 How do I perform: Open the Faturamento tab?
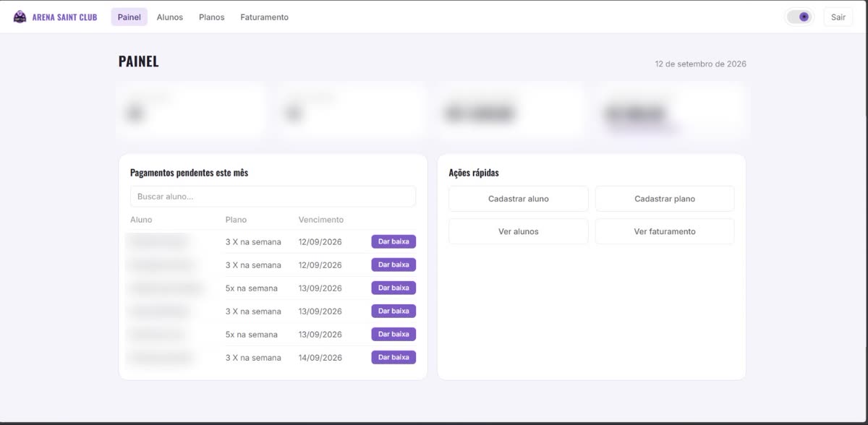pos(264,17)
